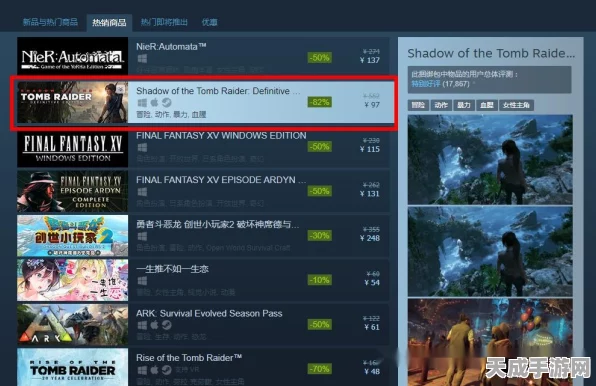Click the ¥ 131 price
This screenshot has width=596, height=386.
(x=370, y=193)
